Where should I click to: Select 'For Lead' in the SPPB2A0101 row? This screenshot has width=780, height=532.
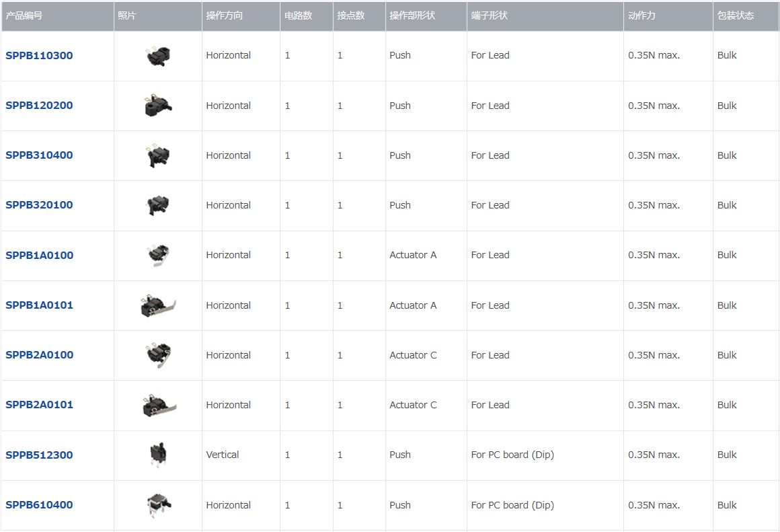click(490, 405)
